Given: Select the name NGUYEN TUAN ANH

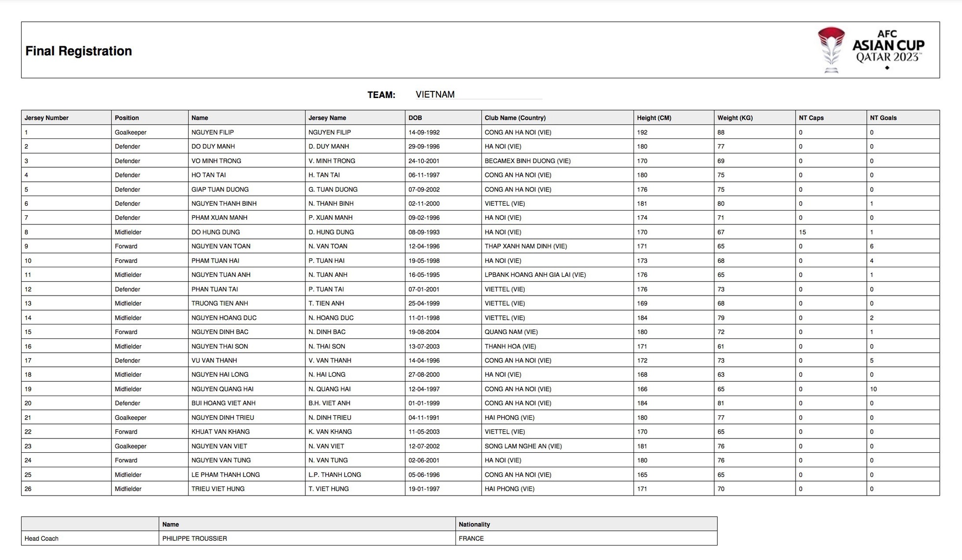Looking at the screenshot, I should point(221,274).
